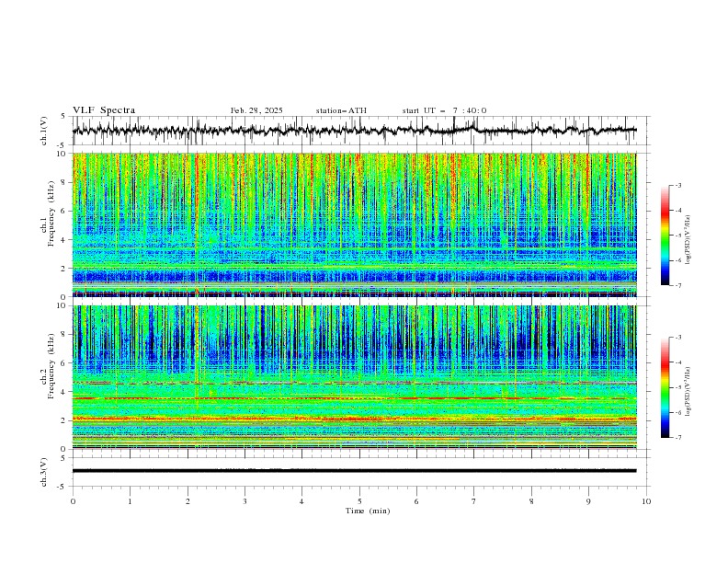This screenshot has width=728, height=563.
Task: Click the "Time (min)" axis label
Action: pos(368,511)
